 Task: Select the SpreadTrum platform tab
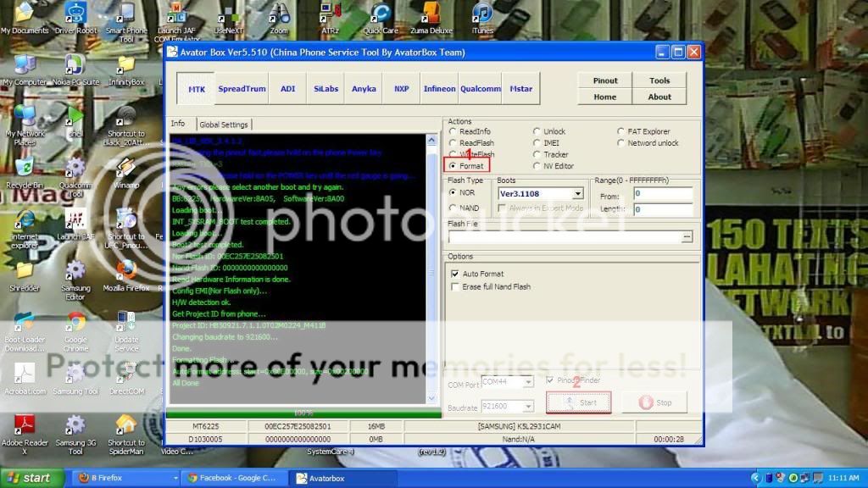pos(242,88)
